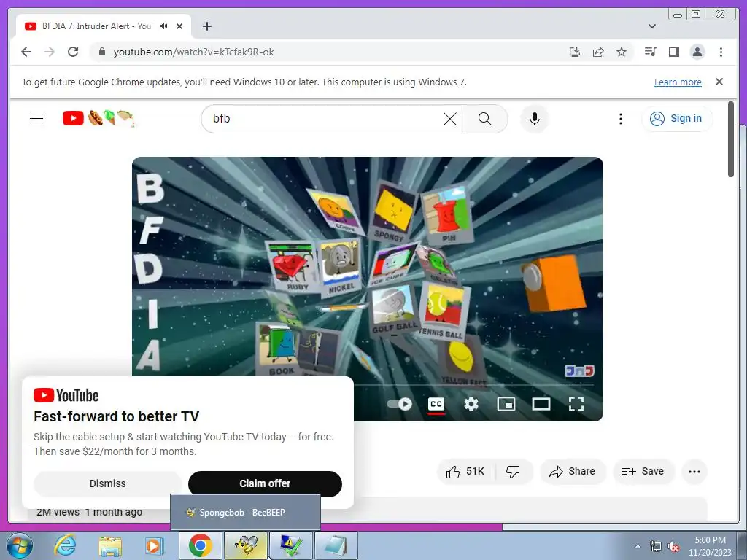Close the Chrome update notice bar

click(x=719, y=82)
